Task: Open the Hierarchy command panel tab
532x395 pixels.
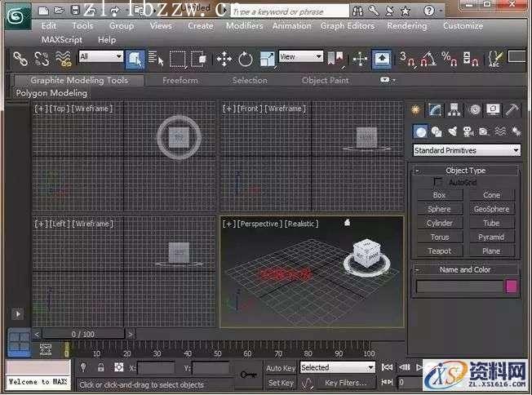Action: click(x=454, y=109)
